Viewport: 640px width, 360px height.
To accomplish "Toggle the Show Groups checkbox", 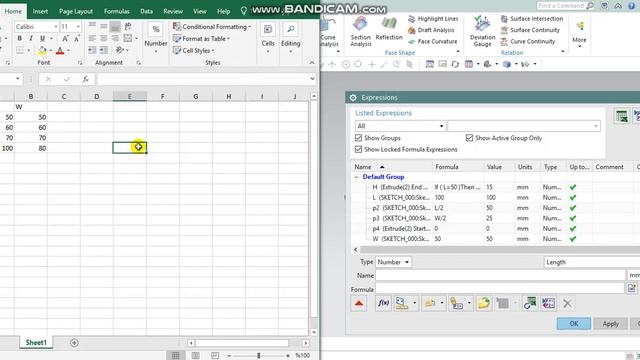I will (x=358, y=138).
